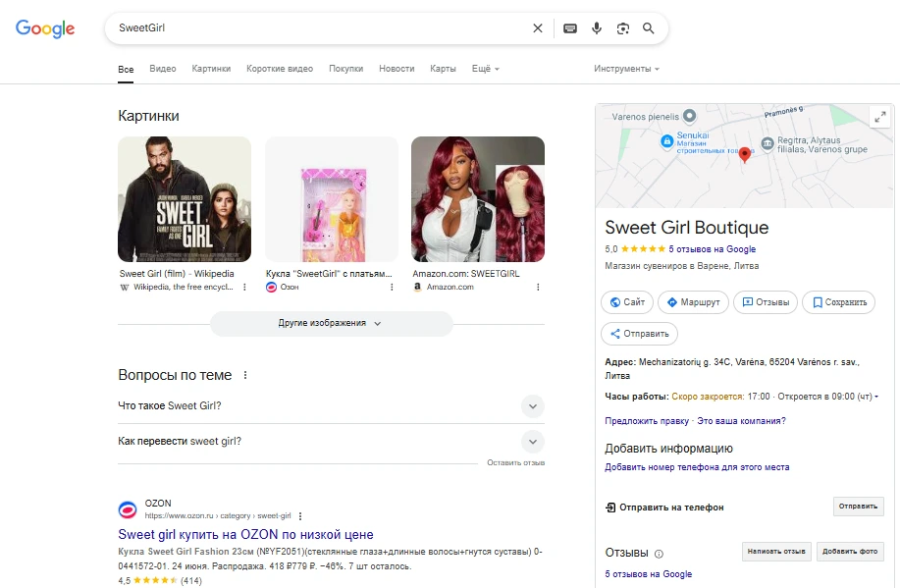Open 'Sweet girl купить на OZON' link
Screen dimensions: 900x588
245,535
